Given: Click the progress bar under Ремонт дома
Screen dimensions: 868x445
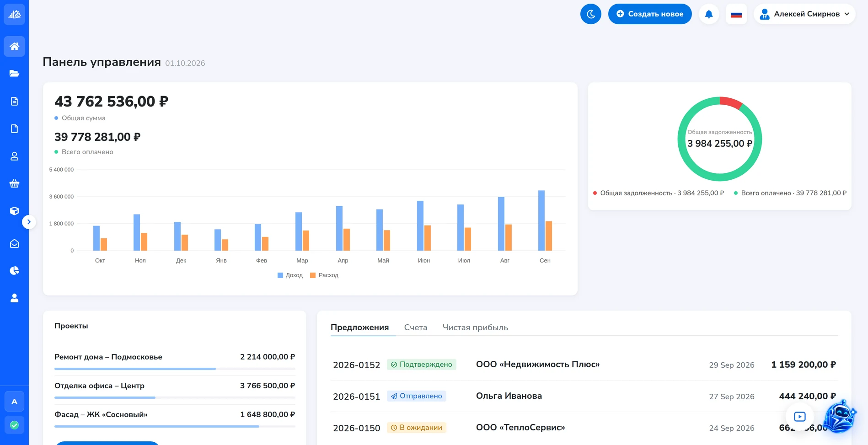Looking at the screenshot, I should 175,369.
